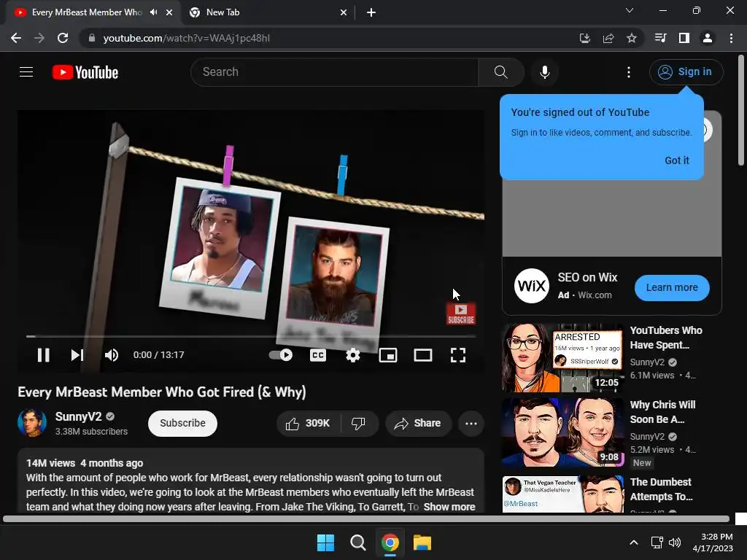This screenshot has width=747, height=560.
Task: Click Learn more on Wix ad
Action: point(672,287)
